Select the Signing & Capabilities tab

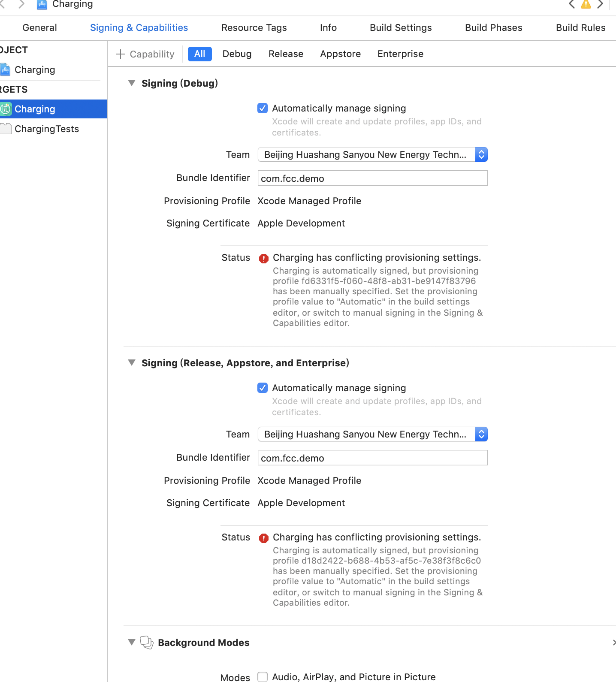pos(139,28)
